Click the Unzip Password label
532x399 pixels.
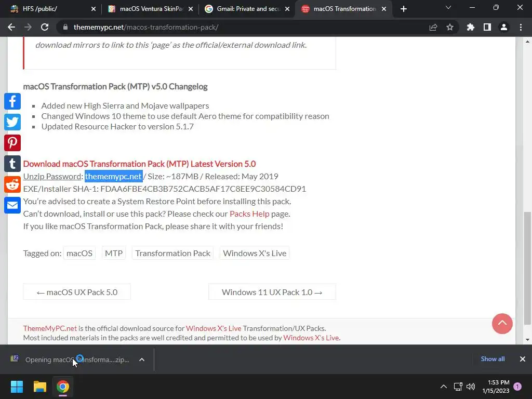[x=52, y=177]
